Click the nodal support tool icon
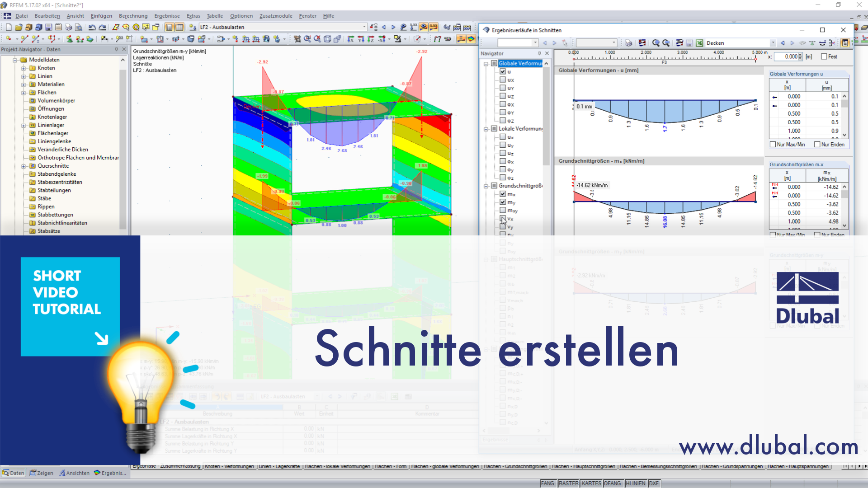The height and width of the screenshot is (488, 868). tap(69, 39)
